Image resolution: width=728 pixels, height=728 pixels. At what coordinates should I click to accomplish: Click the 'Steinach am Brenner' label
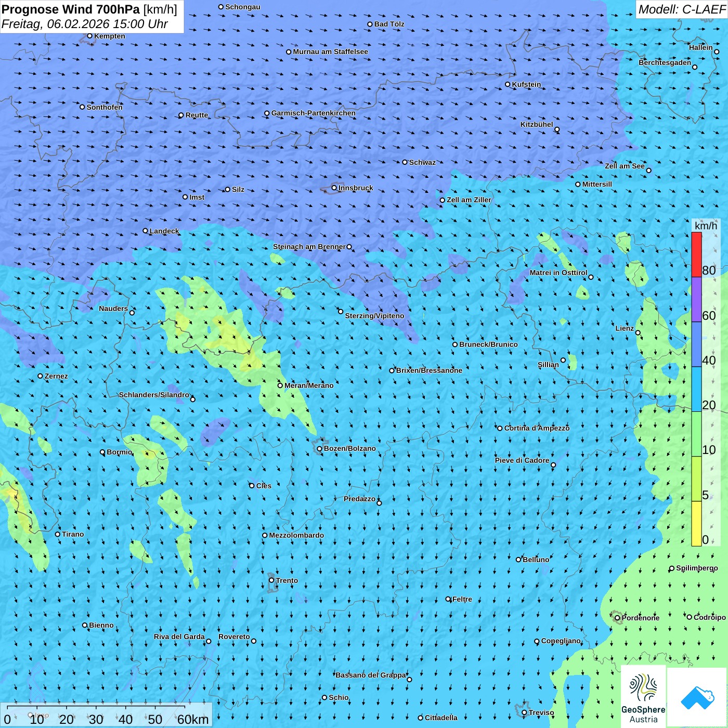(309, 246)
